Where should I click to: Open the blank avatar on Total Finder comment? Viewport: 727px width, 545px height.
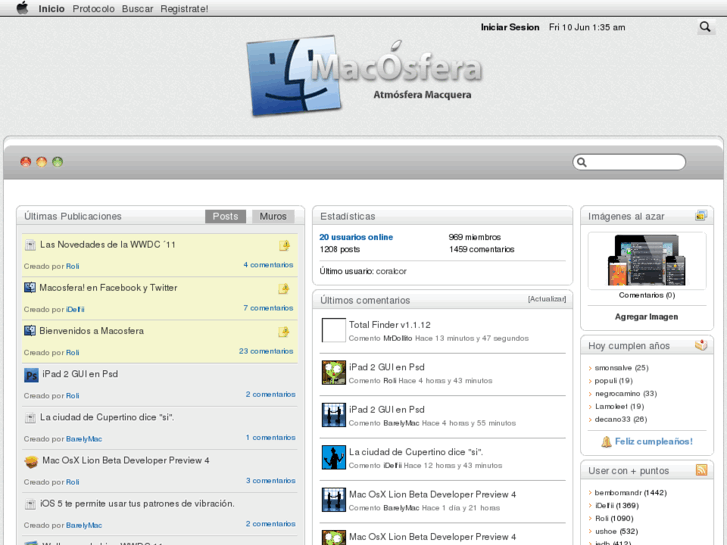click(x=334, y=330)
